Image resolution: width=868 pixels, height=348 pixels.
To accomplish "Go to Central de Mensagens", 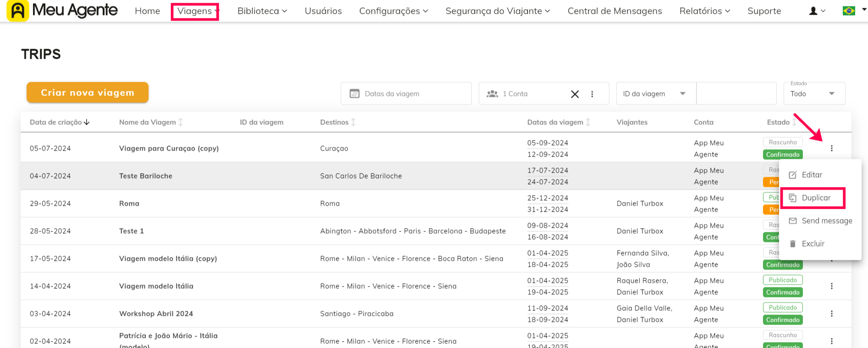I will 614,11.
